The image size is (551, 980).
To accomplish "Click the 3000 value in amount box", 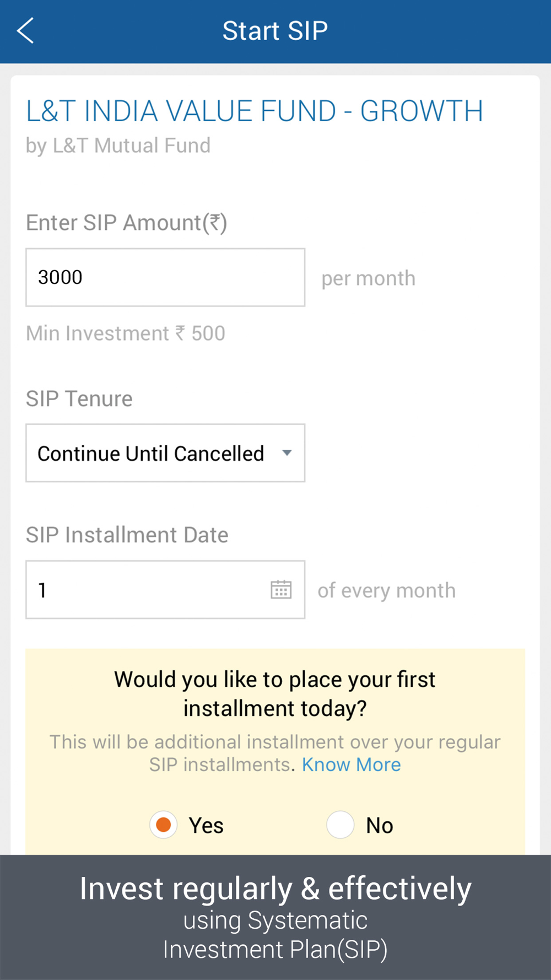I will 60,277.
